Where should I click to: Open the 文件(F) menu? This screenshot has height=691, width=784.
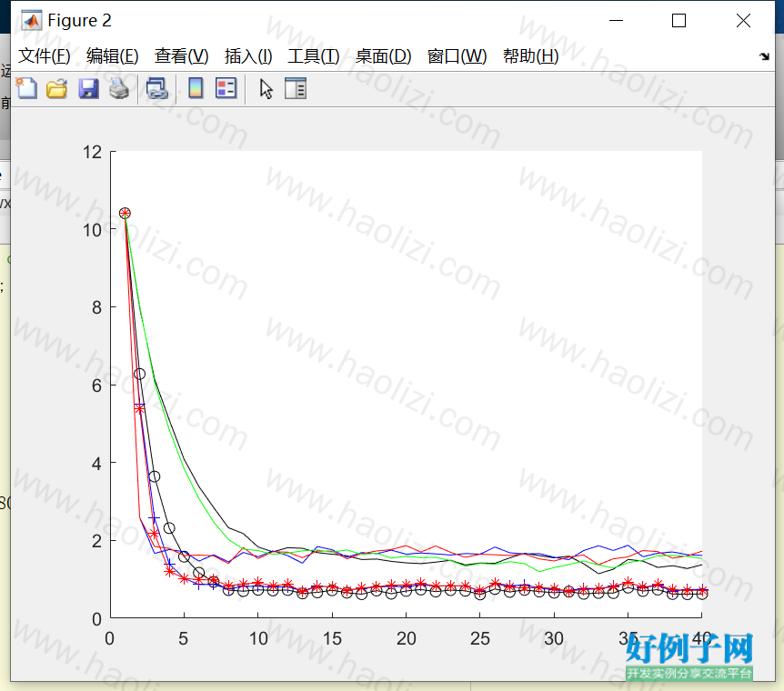click(44, 56)
